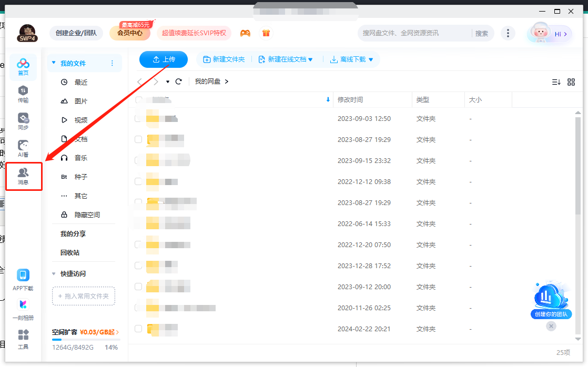Open the 消息 (Messages) sidebar icon
The width and height of the screenshot is (588, 367).
tap(23, 176)
